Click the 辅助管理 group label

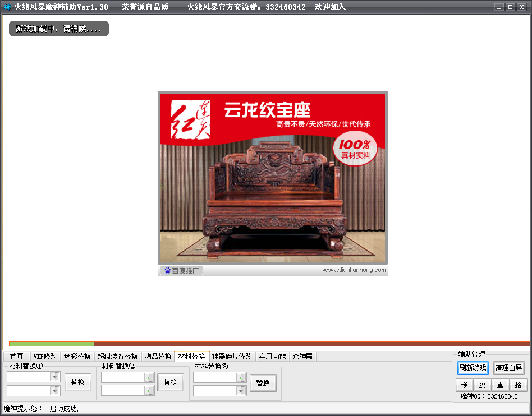471,354
